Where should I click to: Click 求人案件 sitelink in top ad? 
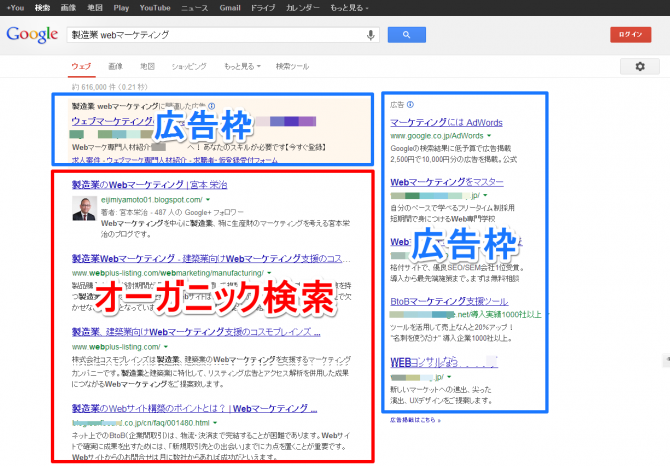point(86,160)
